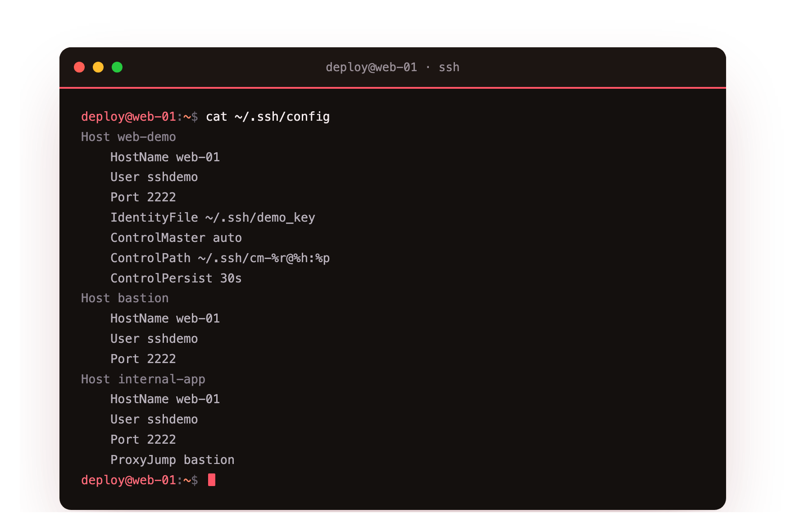Click the yellow minimize window button

[x=98, y=67]
